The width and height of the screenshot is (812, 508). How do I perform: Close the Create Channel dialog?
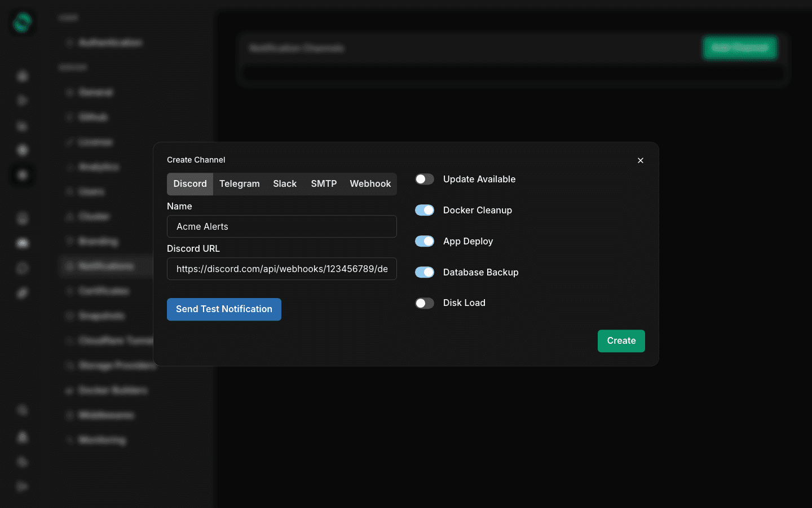click(x=641, y=160)
